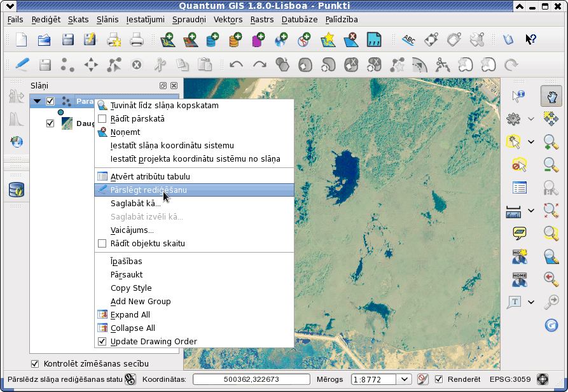Add a WMS layer globe icon
This screenshot has width=568, height=392.
point(281,39)
